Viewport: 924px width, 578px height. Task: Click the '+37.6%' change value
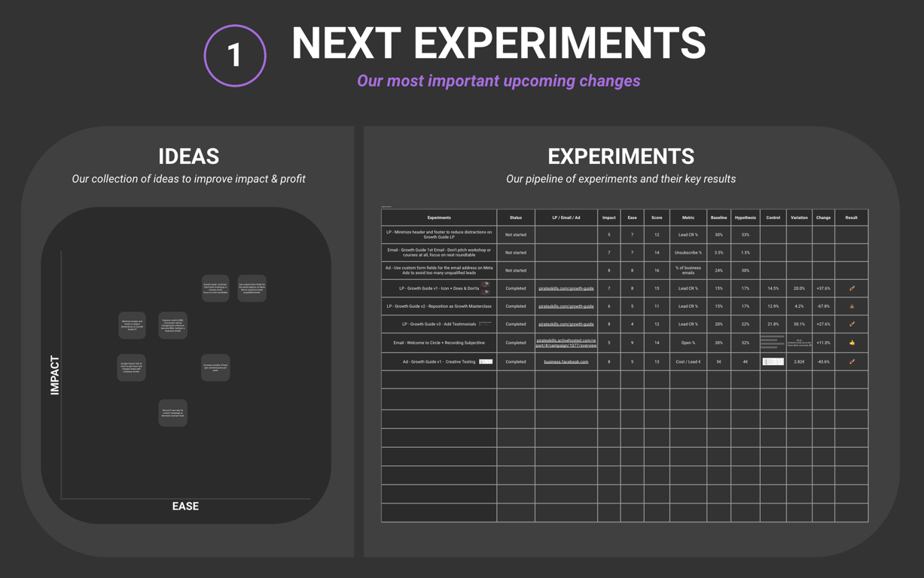click(x=823, y=288)
